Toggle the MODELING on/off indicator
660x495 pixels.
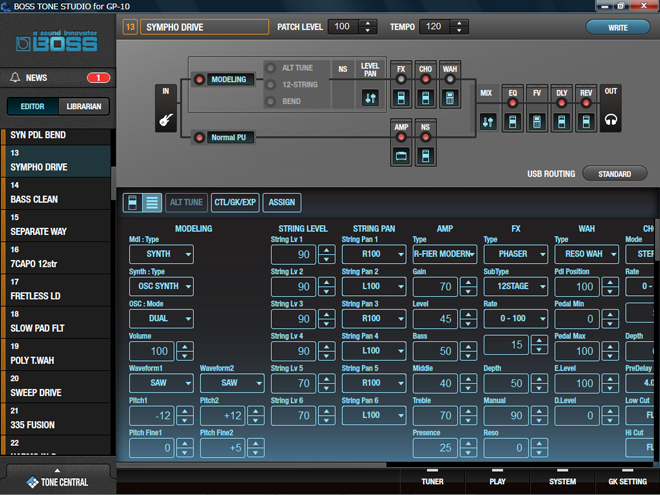point(198,79)
